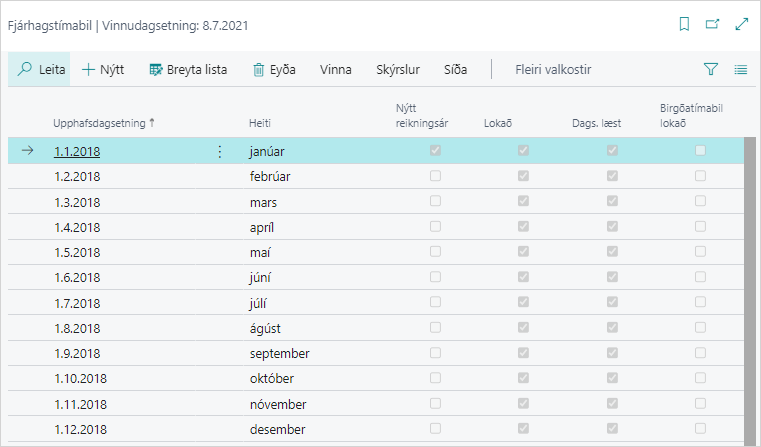The height and width of the screenshot is (447, 761).
Task: Open the Síða menu
Action: (x=455, y=70)
